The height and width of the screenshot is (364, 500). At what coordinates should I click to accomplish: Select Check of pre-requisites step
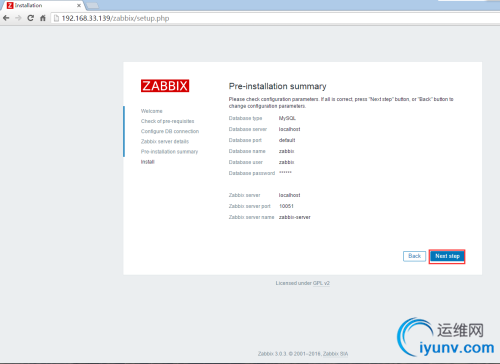click(x=167, y=121)
